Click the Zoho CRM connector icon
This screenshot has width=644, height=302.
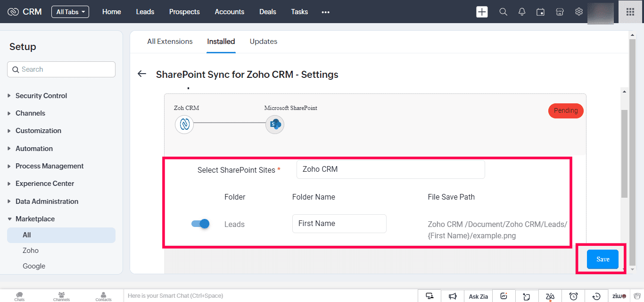184,125
